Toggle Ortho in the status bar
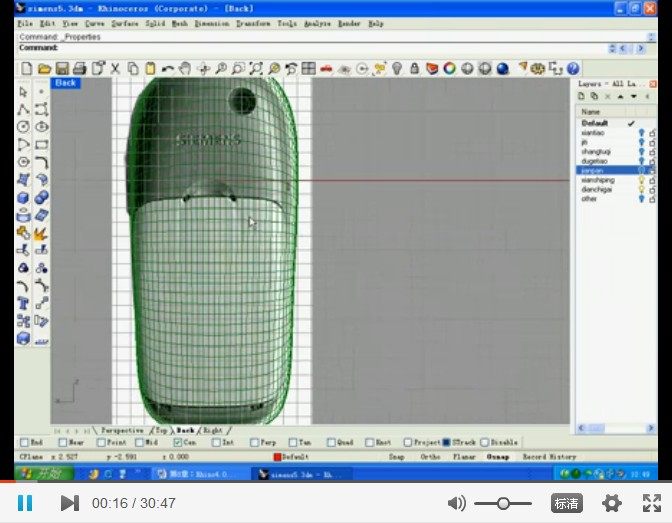 pos(430,457)
